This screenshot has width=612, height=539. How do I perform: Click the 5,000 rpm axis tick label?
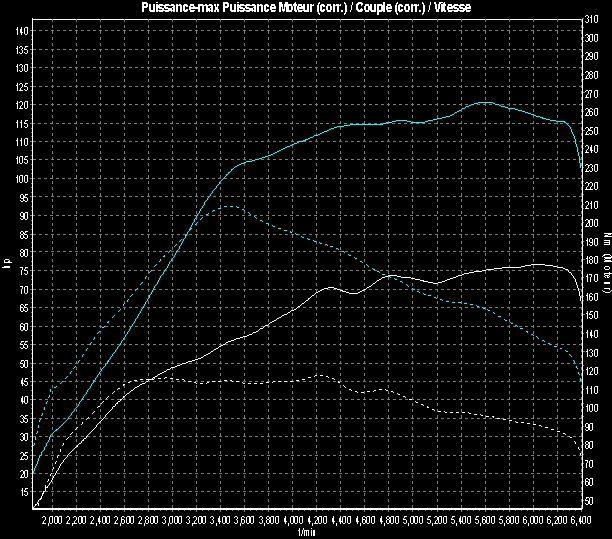coord(414,521)
